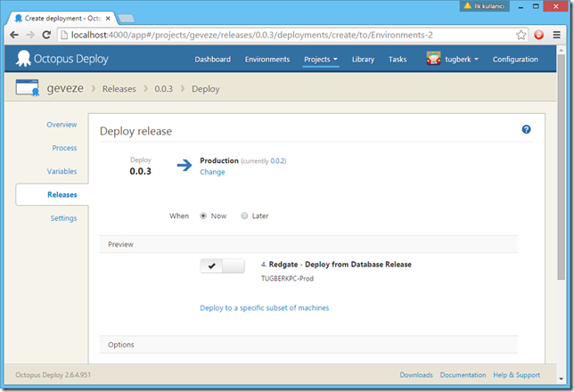Open the Overview sidebar tab

click(x=61, y=125)
